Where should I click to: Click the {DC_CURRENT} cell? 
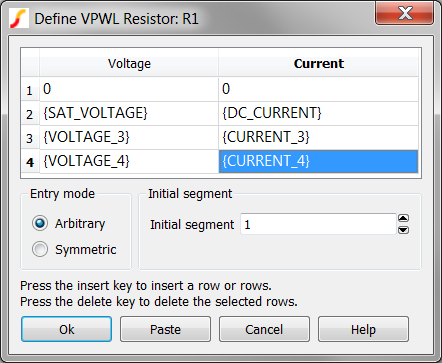(x=318, y=113)
